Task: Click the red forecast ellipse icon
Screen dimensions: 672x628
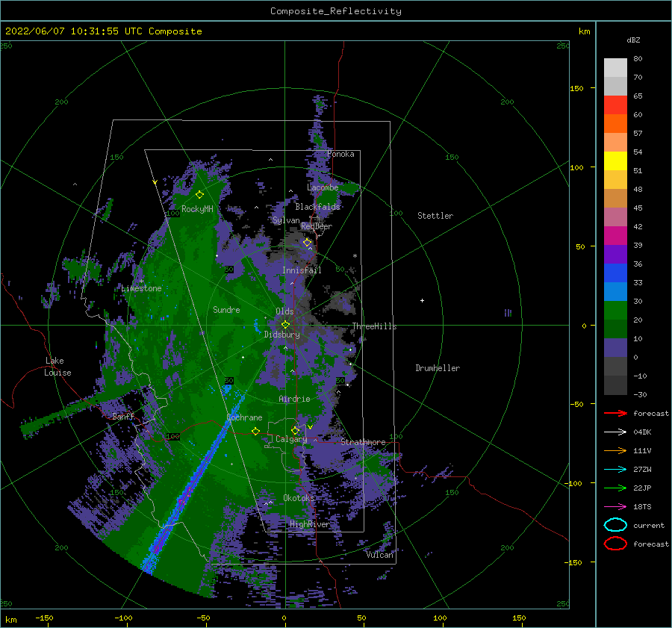Action: [x=615, y=544]
